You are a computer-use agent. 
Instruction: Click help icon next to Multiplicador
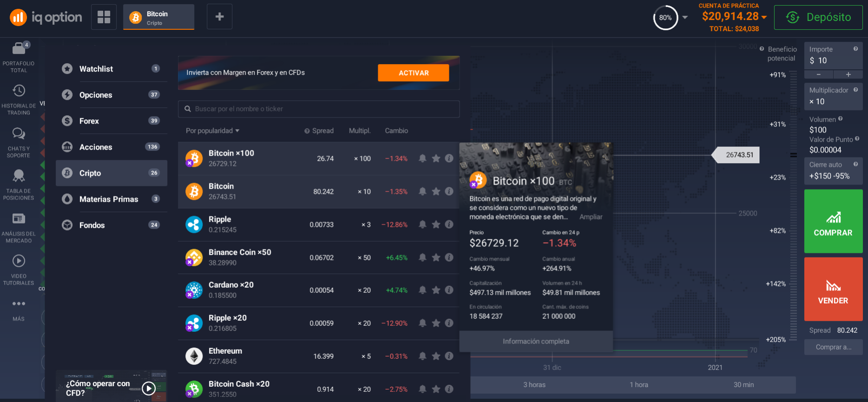click(855, 90)
